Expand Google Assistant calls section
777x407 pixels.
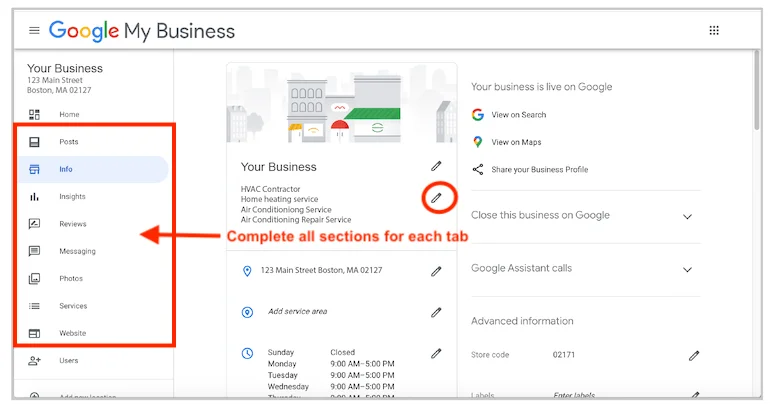click(687, 270)
